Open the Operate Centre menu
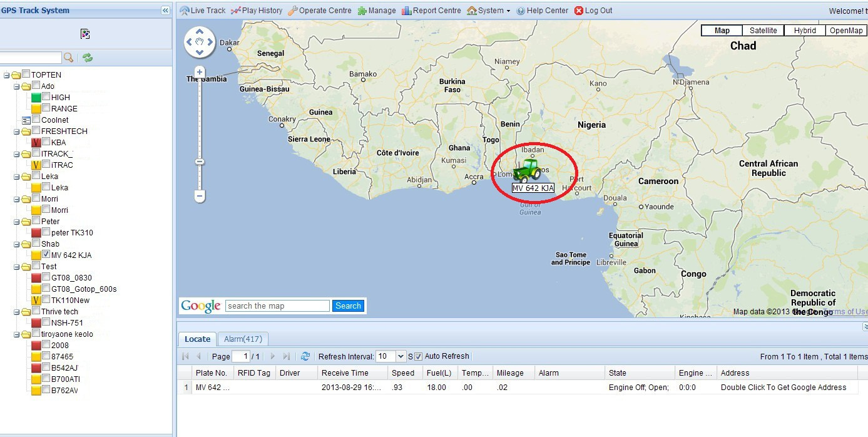868x437 pixels. (320, 11)
